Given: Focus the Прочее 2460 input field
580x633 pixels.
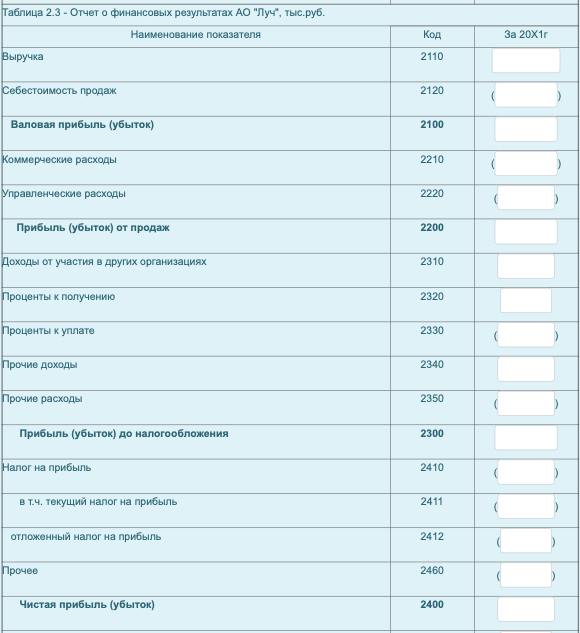Looking at the screenshot, I should 526,575.
